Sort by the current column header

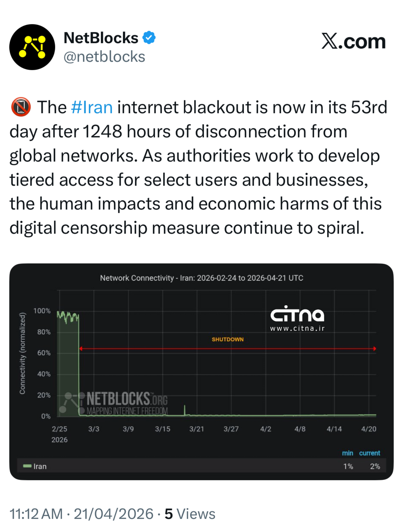point(370,453)
